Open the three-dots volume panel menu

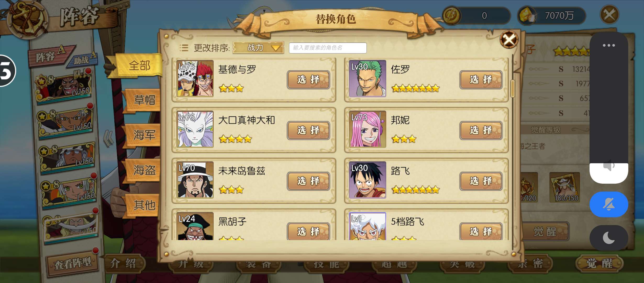point(609,45)
